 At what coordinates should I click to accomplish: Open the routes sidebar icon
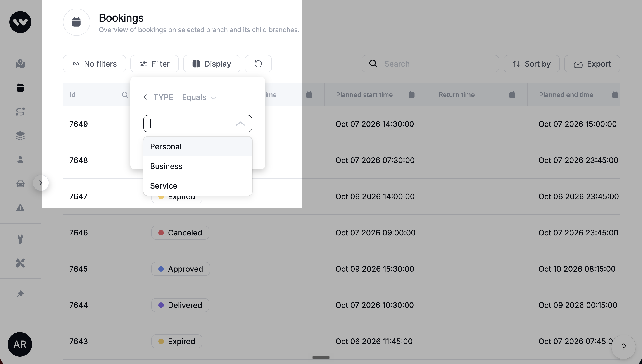20,112
